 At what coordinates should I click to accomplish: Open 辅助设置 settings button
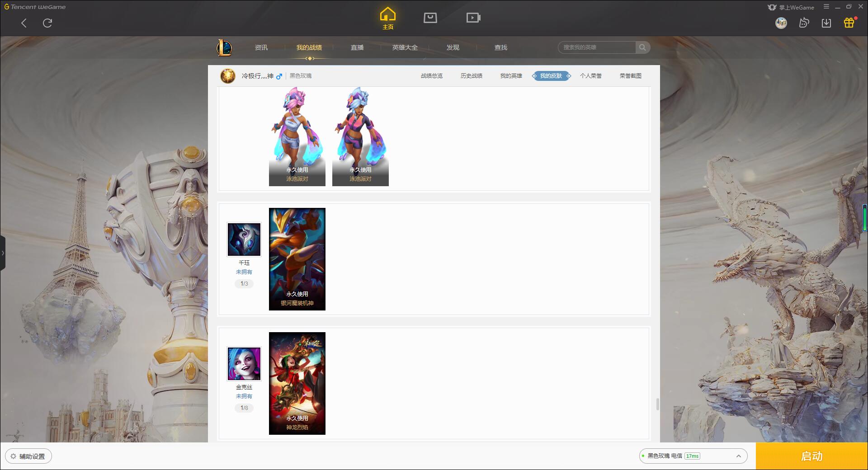tap(28, 456)
